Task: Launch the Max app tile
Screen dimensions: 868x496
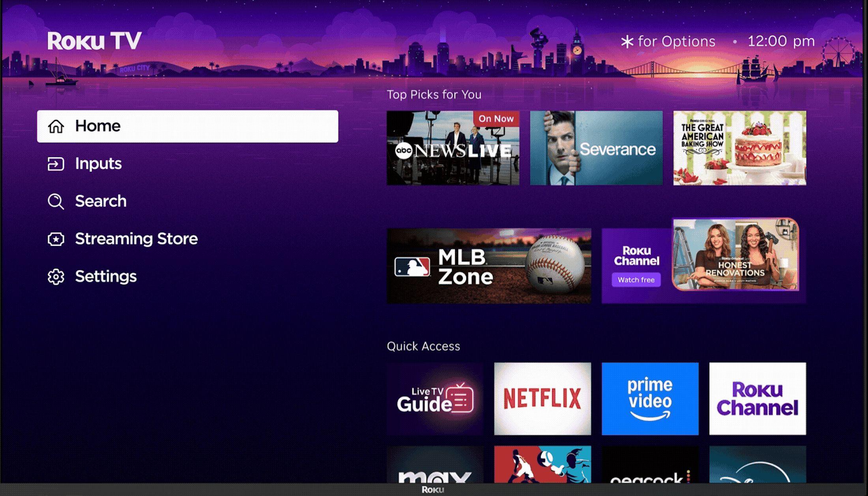Action: [x=435, y=464]
